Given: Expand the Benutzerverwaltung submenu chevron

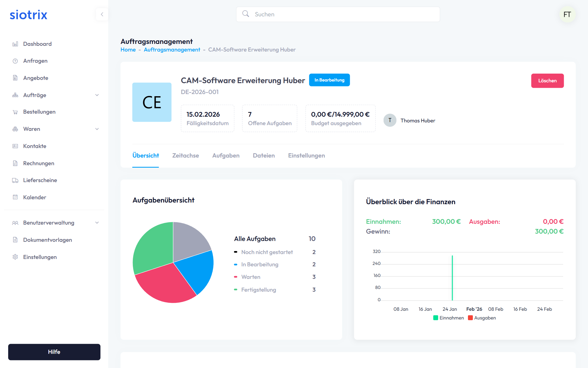Looking at the screenshot, I should tap(97, 223).
